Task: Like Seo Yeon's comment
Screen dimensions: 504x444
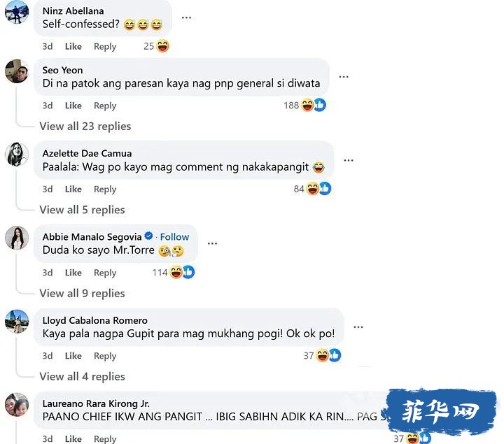Action: coord(73,106)
